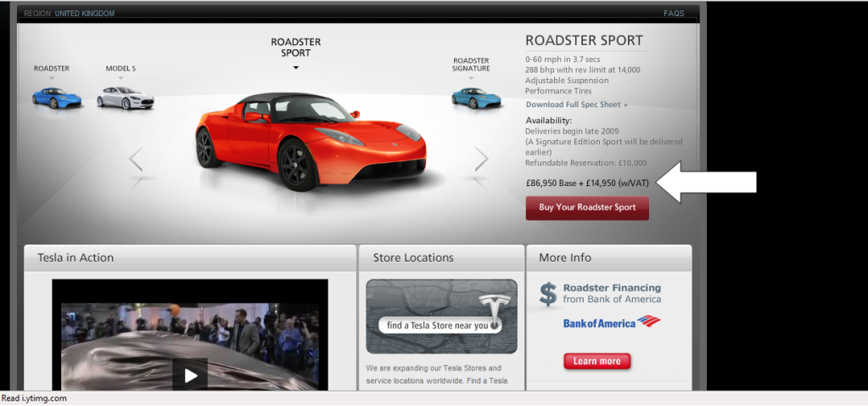Download Full Spec Sheet link
868x406 pixels.
click(x=577, y=104)
